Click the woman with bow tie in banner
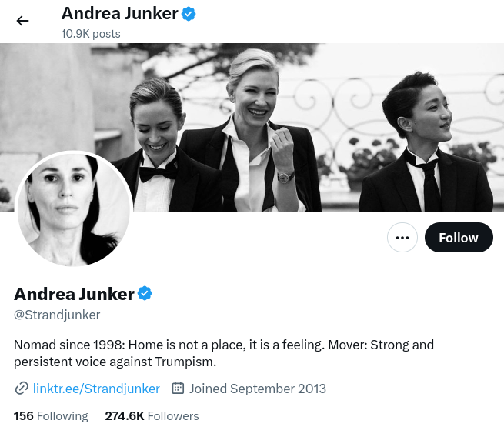 (161, 148)
